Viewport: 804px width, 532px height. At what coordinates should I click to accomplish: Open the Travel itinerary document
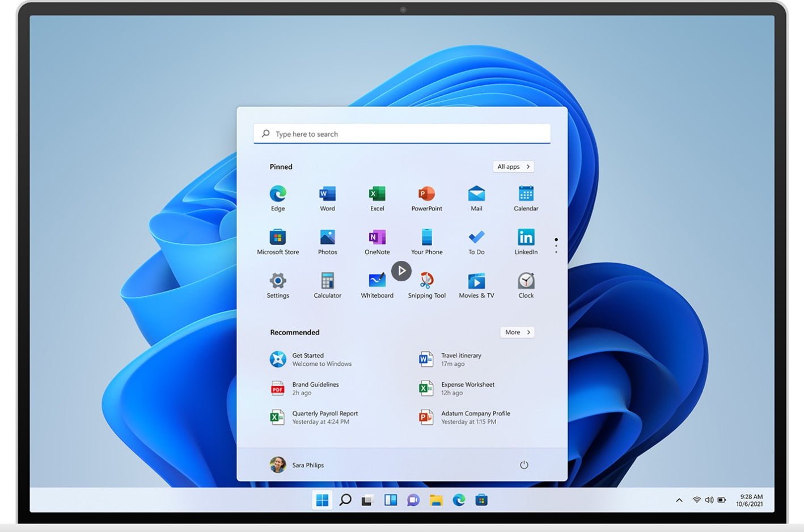[460, 360]
